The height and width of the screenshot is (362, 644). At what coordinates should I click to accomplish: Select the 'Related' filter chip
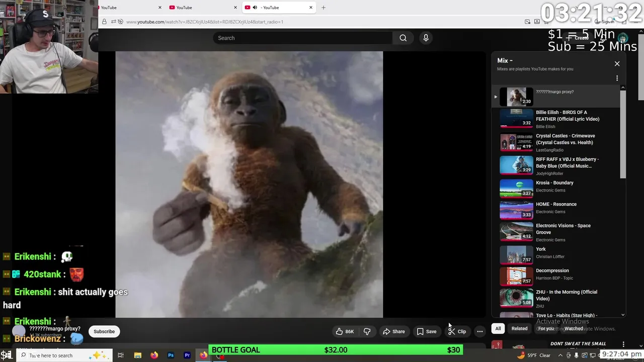tap(519, 329)
